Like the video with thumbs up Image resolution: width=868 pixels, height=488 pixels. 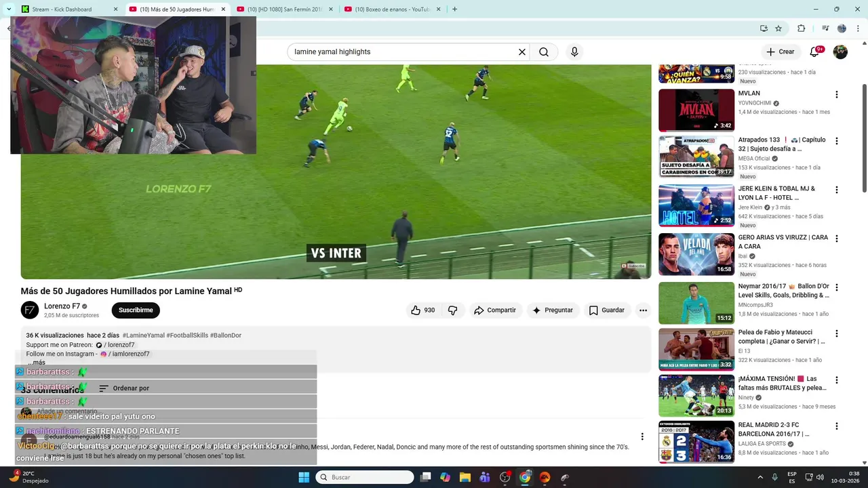pos(422,310)
